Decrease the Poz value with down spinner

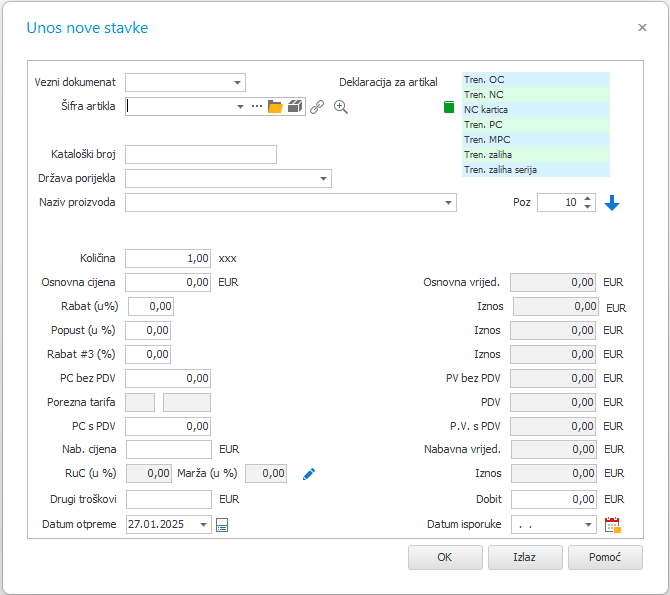[x=588, y=207]
